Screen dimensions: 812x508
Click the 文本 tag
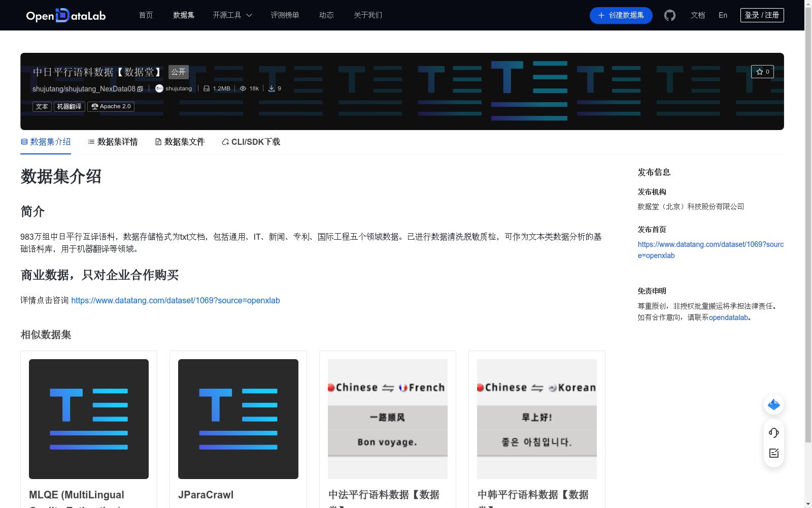[42, 107]
